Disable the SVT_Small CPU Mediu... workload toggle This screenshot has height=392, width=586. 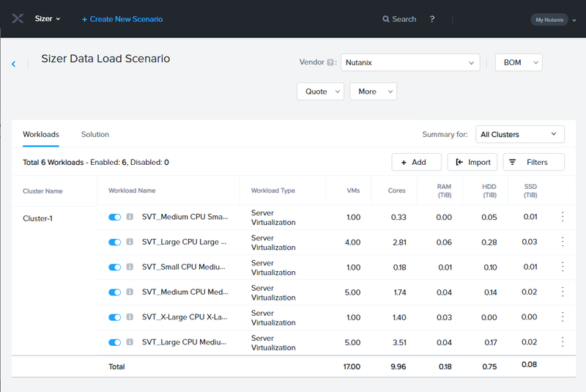(x=115, y=267)
